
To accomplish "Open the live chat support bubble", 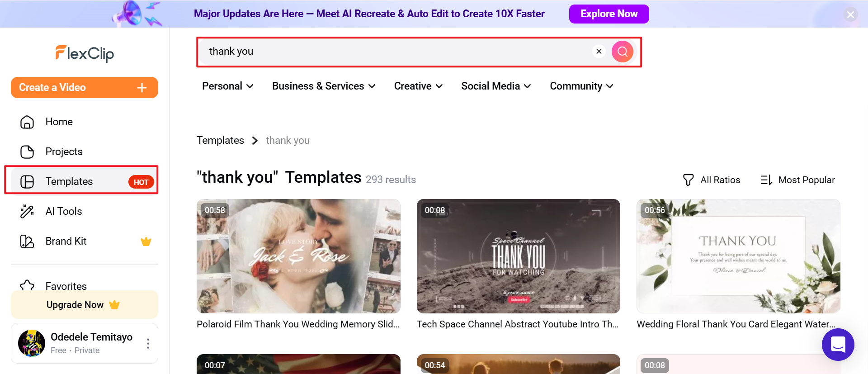I will pyautogui.click(x=838, y=345).
